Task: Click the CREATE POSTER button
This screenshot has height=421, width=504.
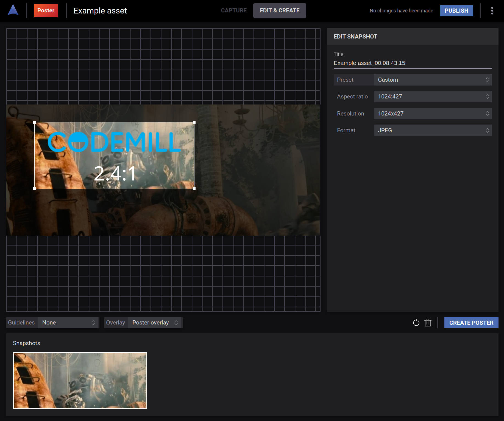Action: (471, 323)
